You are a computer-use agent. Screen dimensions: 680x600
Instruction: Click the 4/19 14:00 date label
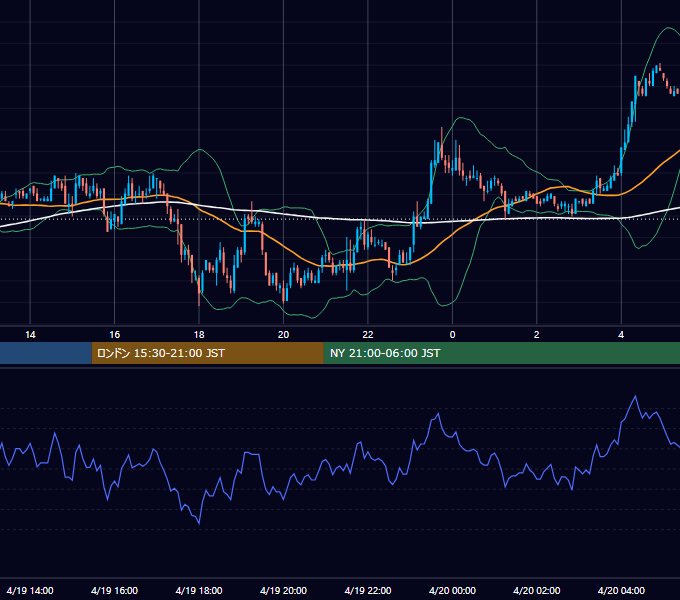pos(30,590)
